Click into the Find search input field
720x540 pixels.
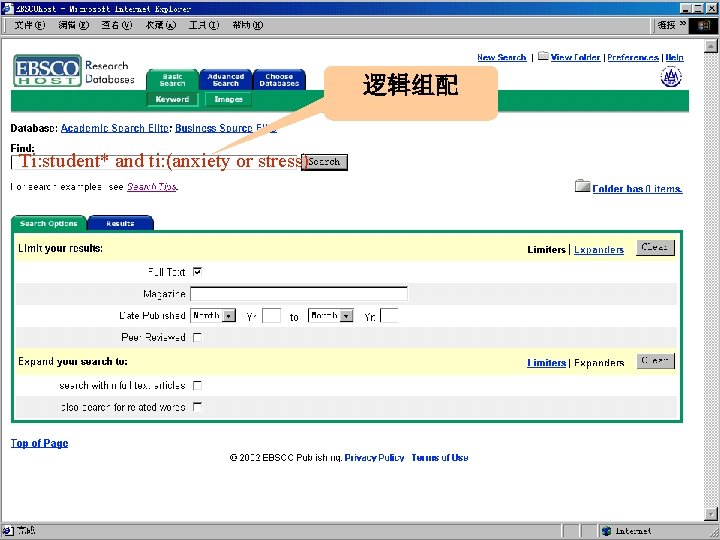pyautogui.click(x=156, y=162)
